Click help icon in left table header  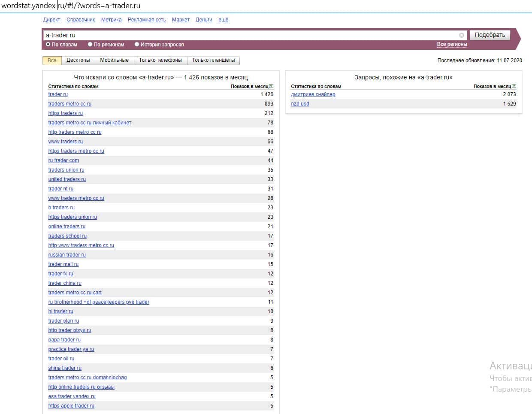(271, 86)
